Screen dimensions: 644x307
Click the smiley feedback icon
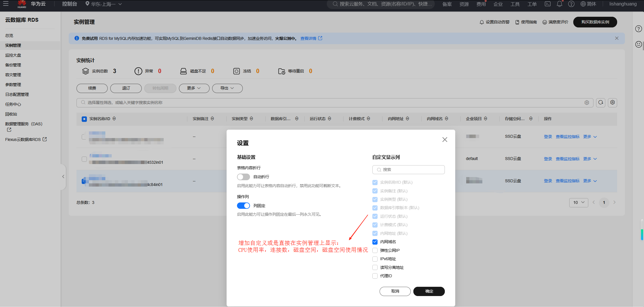pyautogui.click(x=639, y=44)
